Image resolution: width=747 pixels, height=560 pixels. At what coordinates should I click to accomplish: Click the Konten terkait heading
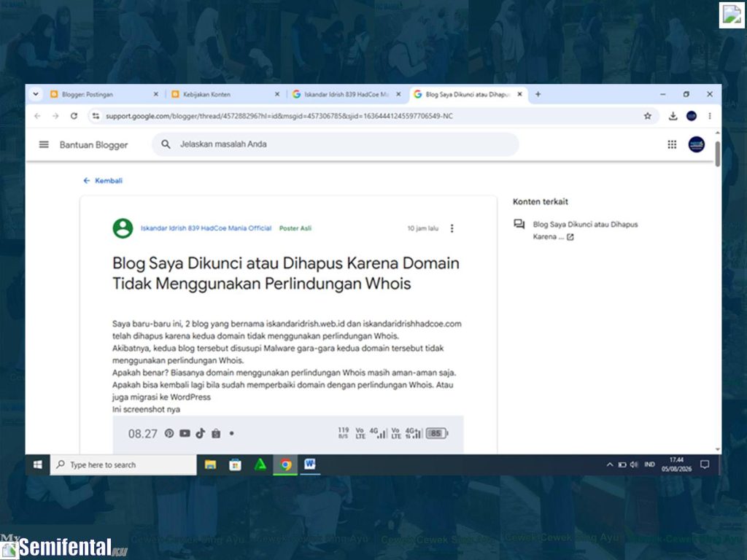tap(541, 201)
